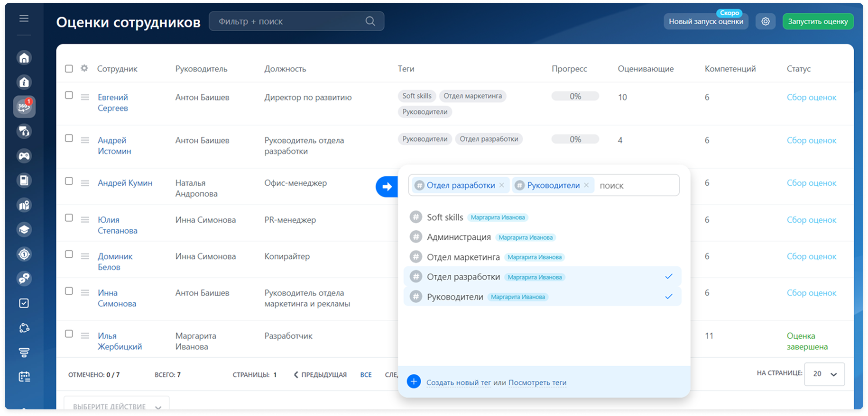
Task: Select checkbox for Илья Жербицкий row
Action: pyautogui.click(x=69, y=334)
